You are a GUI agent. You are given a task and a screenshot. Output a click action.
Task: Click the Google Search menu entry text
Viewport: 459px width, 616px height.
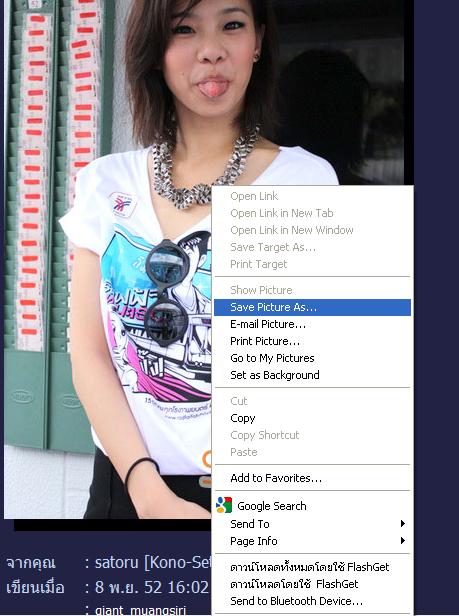(272, 506)
